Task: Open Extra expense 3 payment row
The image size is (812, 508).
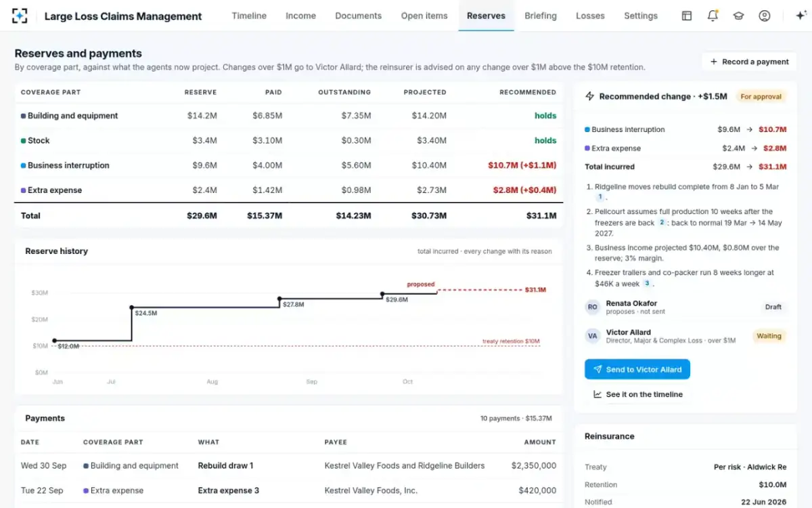Action: pyautogui.click(x=289, y=490)
